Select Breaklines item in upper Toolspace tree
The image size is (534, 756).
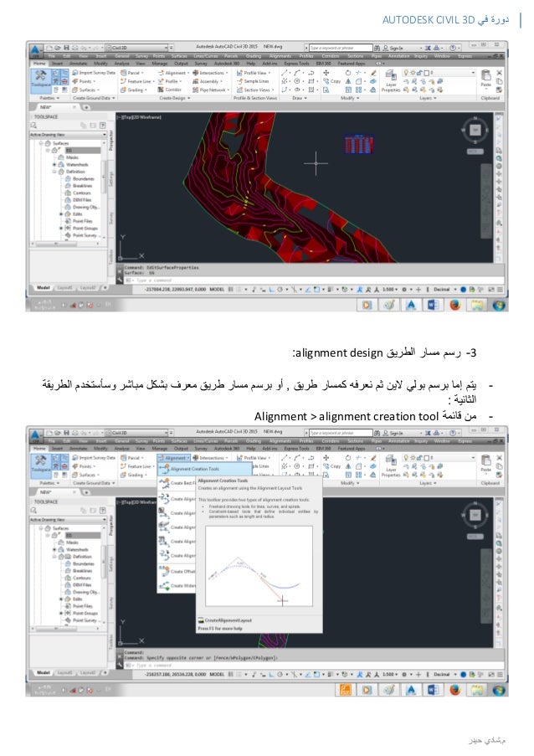coord(82,186)
